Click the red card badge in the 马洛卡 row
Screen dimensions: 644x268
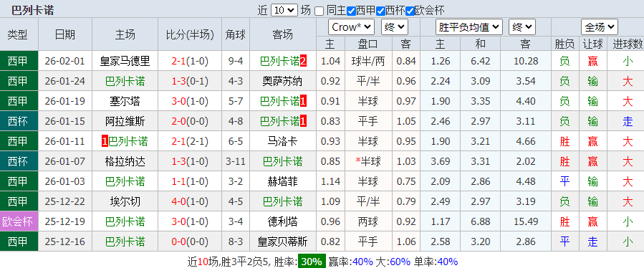[x=105, y=141]
